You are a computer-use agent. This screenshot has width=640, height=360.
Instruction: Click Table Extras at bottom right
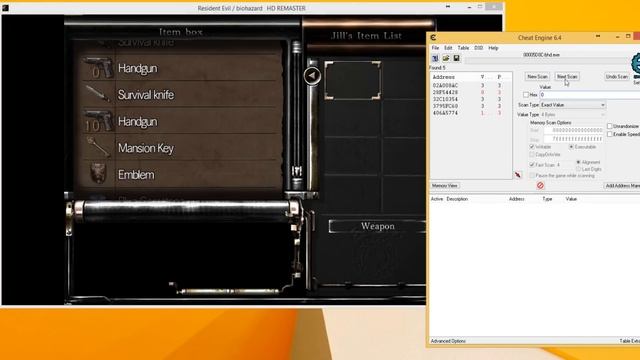pyautogui.click(x=629, y=341)
